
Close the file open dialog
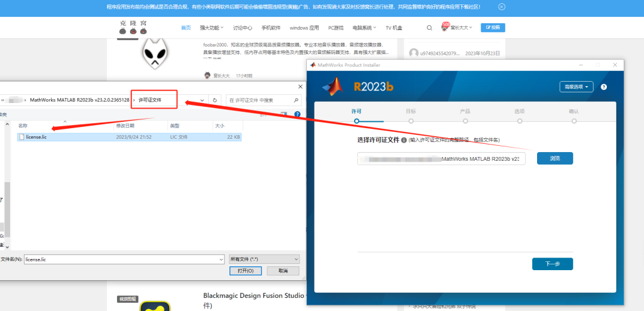(300, 87)
